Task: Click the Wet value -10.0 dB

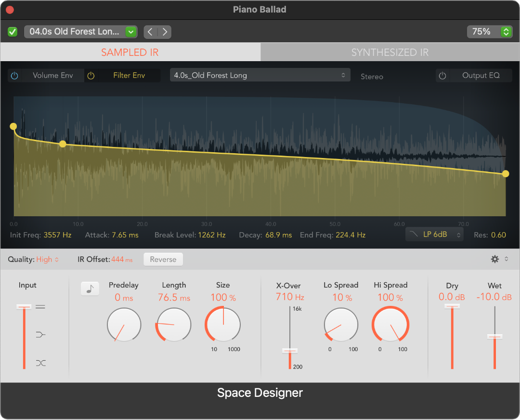Action: click(x=494, y=297)
